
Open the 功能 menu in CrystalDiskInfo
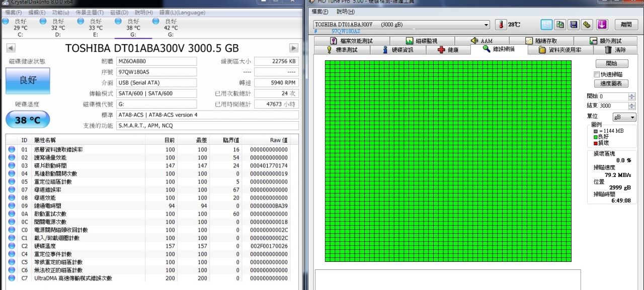60,12
